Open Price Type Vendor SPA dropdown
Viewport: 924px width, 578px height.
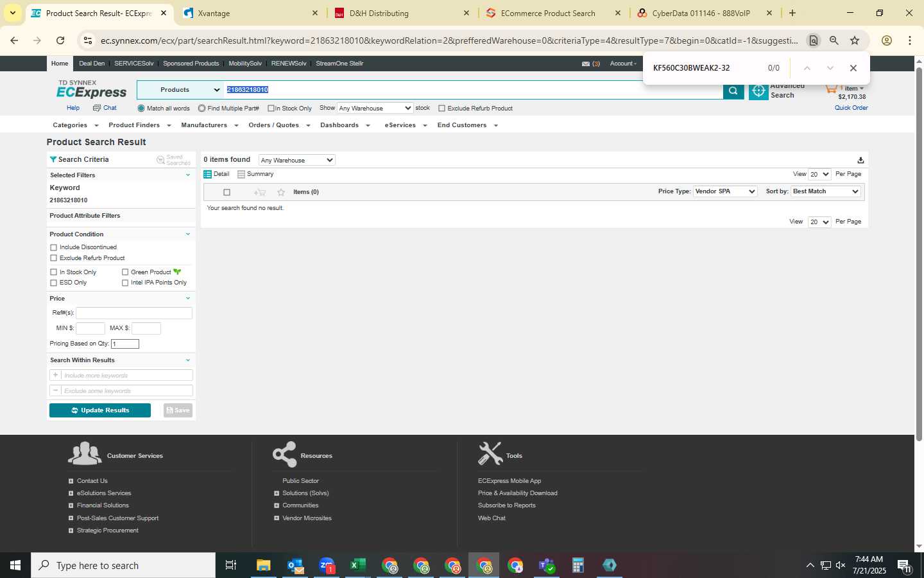(x=725, y=191)
